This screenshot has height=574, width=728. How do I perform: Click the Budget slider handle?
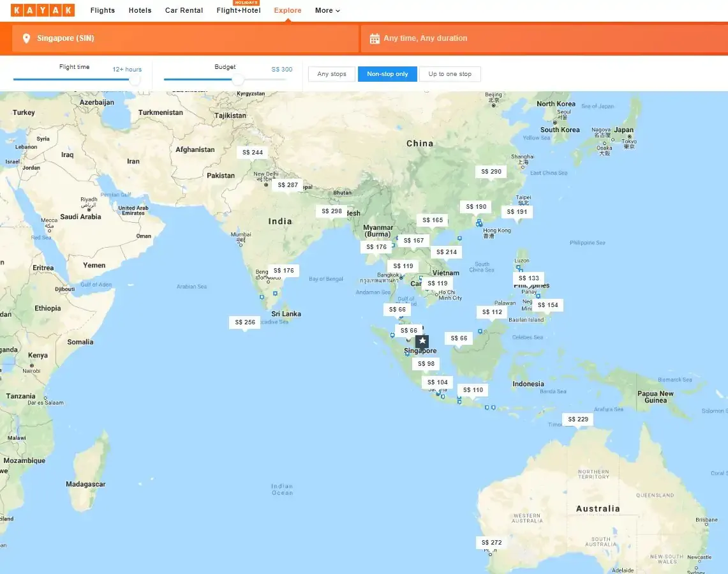[238, 79]
